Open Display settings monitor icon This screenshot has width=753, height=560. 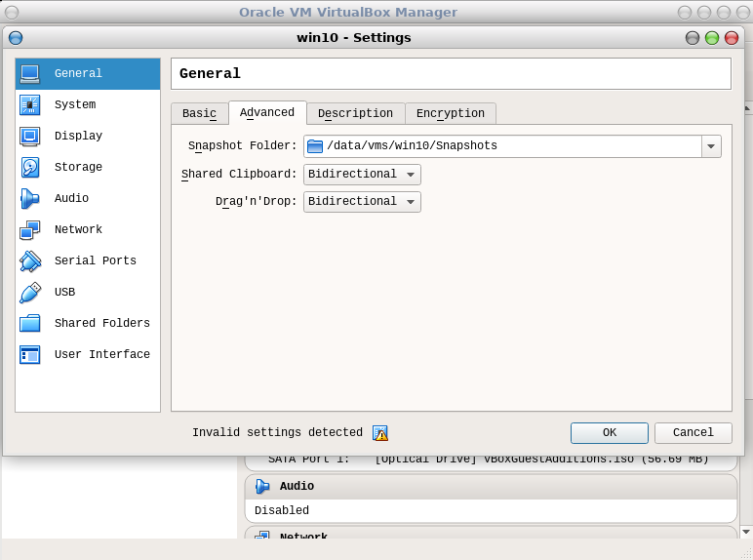point(30,137)
